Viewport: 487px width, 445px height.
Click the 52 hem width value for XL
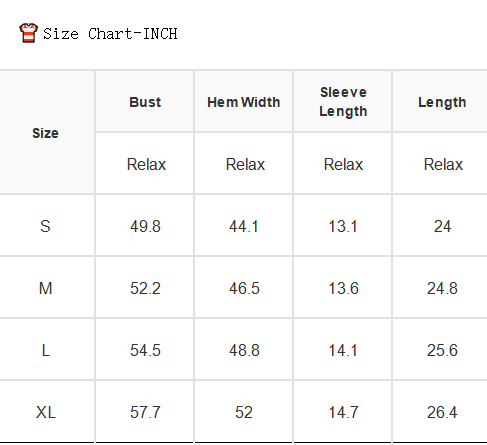[x=244, y=412]
